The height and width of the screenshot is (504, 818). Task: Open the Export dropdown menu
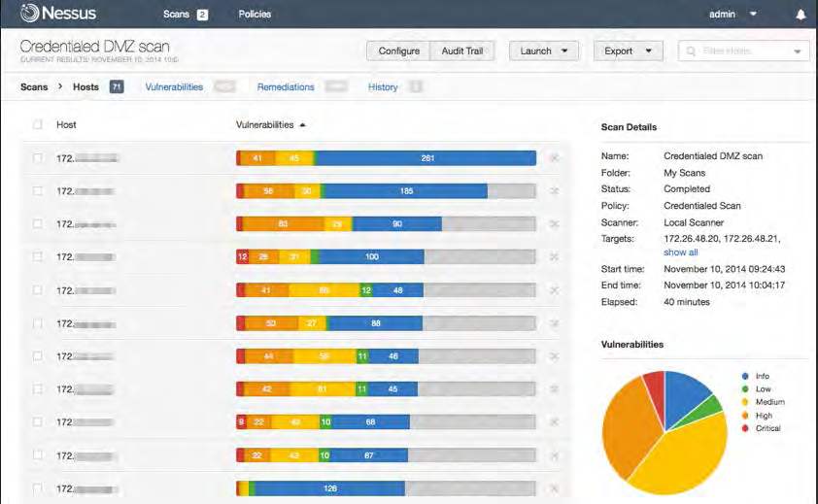click(x=629, y=51)
